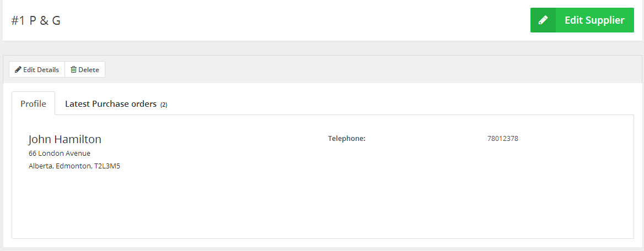The width and height of the screenshot is (644, 251).
Task: Click the purchase orders count badge (2)
Action: point(164,105)
